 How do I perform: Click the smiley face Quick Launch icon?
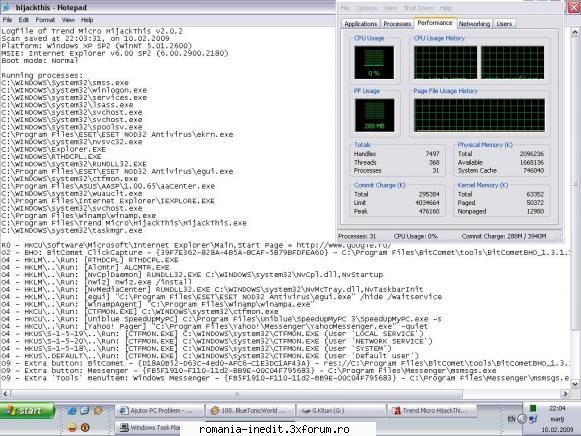72,427
